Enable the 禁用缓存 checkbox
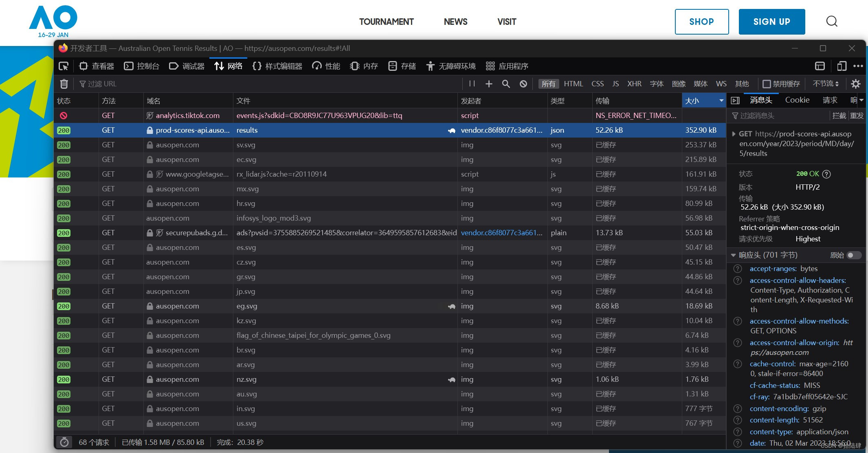868x453 pixels. click(x=767, y=84)
